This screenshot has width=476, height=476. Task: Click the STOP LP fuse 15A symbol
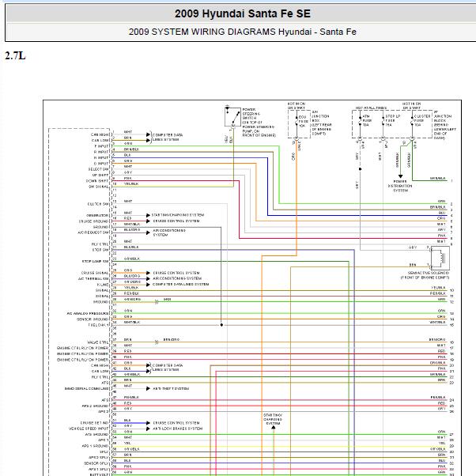pos(383,121)
